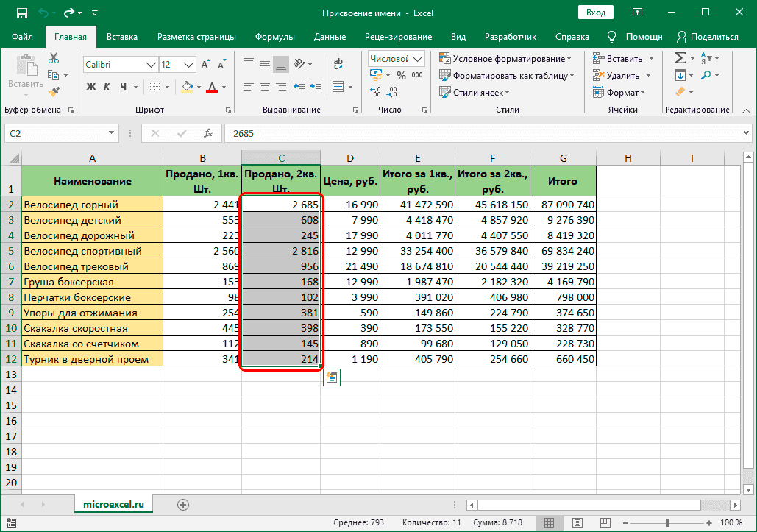Click the Name Box showing C2
The height and width of the screenshot is (532, 757).
[55, 133]
